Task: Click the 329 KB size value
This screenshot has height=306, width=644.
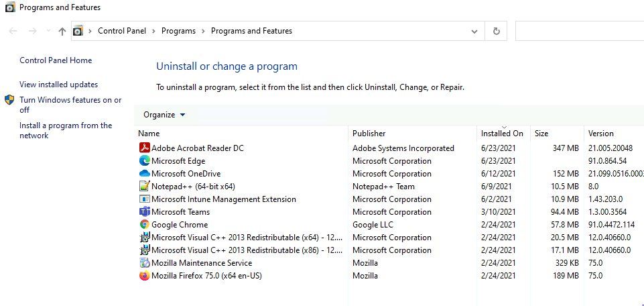Action: click(566, 263)
